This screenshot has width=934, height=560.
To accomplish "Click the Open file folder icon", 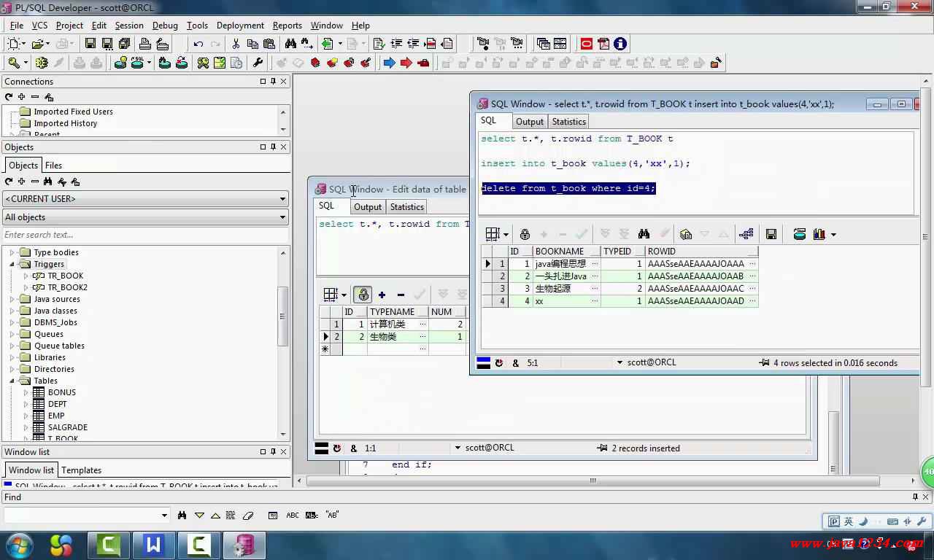I will coord(37,44).
